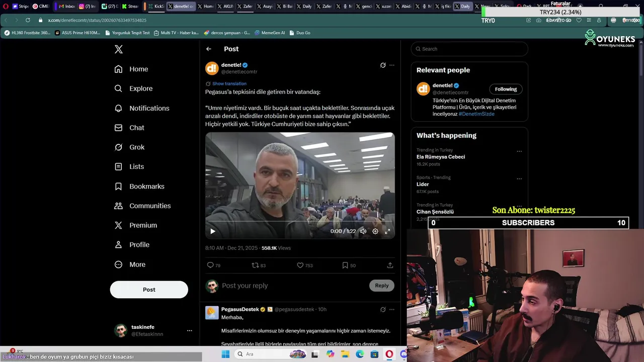Click Grok icon on PegasusDestek reply

383,309
